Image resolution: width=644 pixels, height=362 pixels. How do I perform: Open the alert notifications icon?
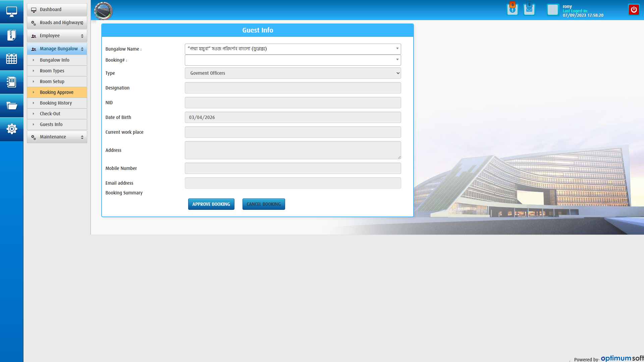512,9
